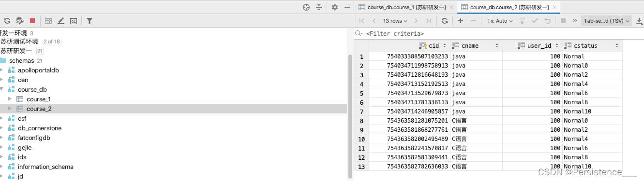Click the database tree filter funnel icon

point(90,21)
